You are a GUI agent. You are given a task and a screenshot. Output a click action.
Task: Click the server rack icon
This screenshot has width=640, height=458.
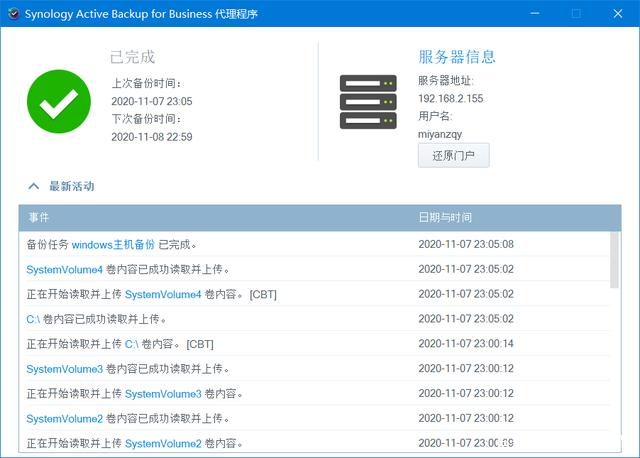pyautogui.click(x=368, y=102)
